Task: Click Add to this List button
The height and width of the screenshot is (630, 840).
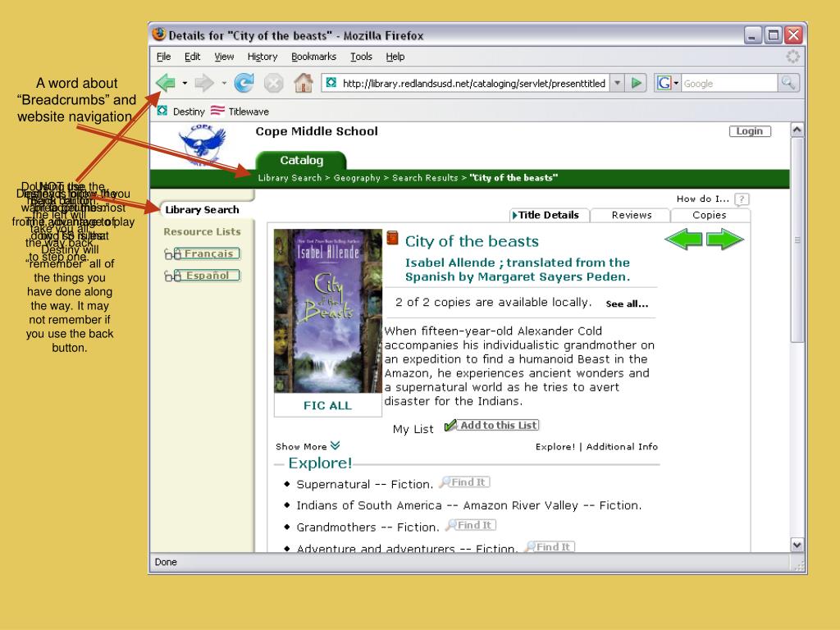Action: tap(492, 426)
